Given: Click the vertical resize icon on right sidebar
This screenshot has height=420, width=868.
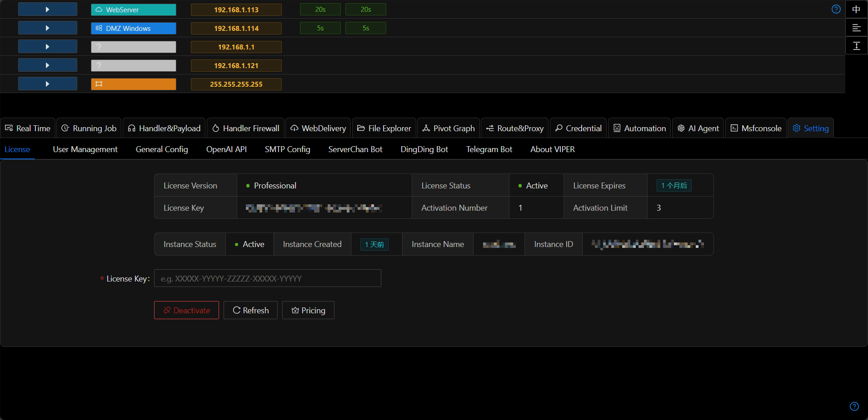Looking at the screenshot, I should [x=856, y=46].
